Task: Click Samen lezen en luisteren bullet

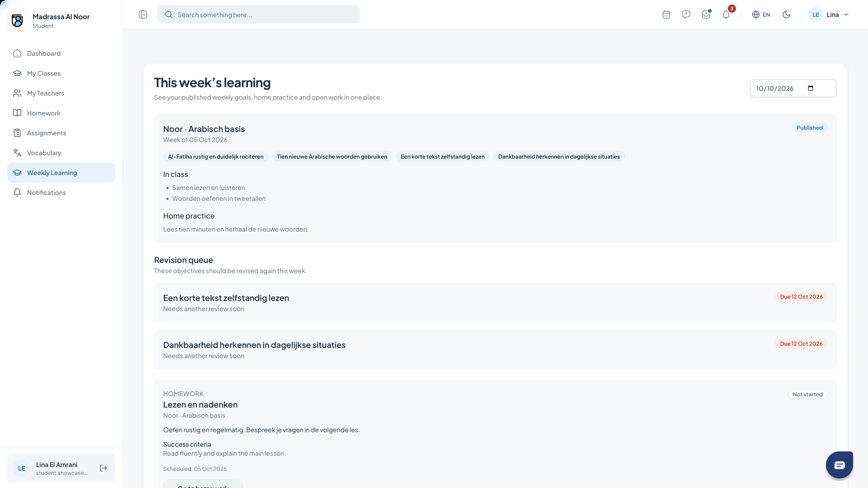Action: click(x=209, y=188)
